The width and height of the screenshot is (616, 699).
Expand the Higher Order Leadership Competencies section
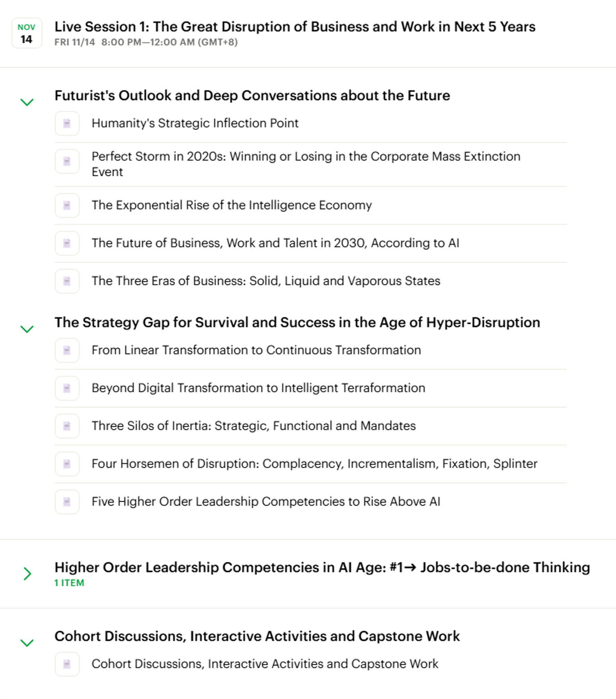tap(27, 574)
